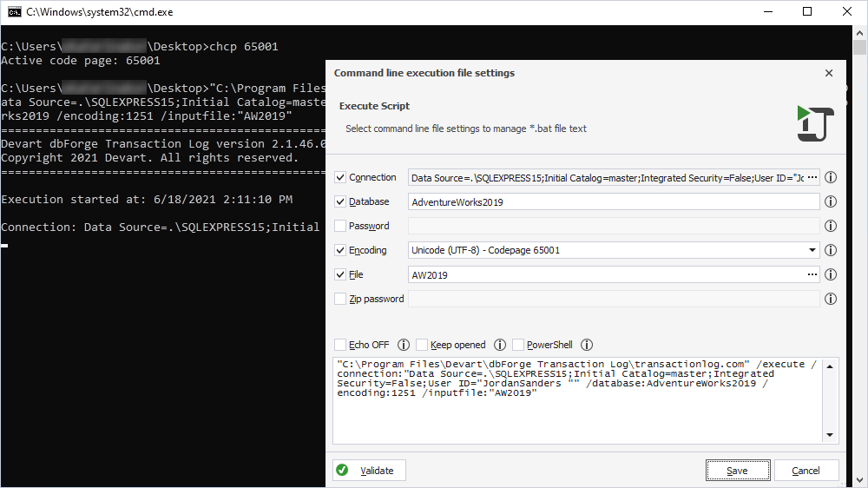868x488 pixels.
Task: Click 'Active code page: 65001' in cmd window
Action: [x=81, y=61]
